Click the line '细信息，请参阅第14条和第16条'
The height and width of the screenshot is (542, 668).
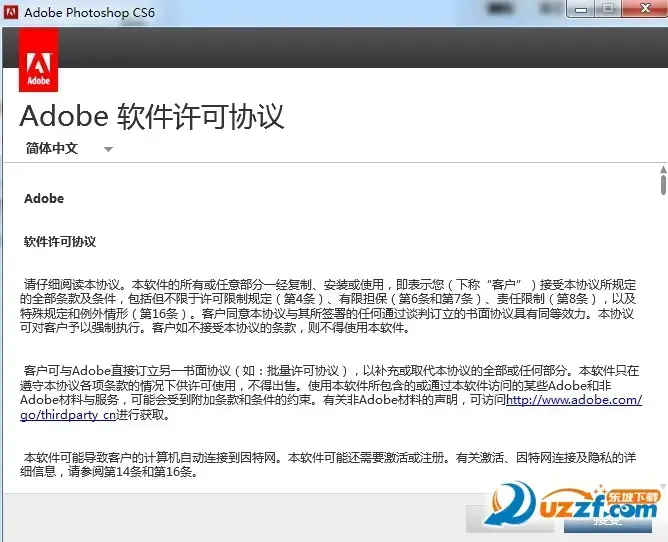(x=109, y=472)
